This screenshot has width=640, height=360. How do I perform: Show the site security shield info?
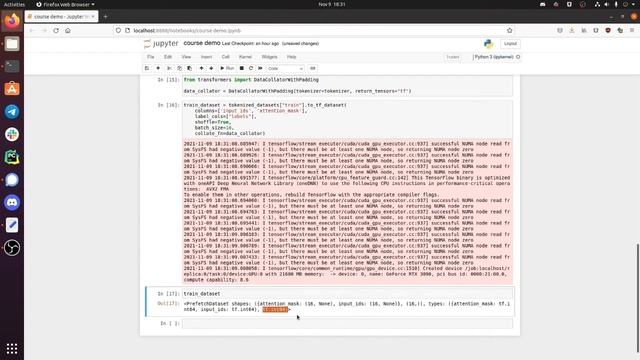click(118, 31)
